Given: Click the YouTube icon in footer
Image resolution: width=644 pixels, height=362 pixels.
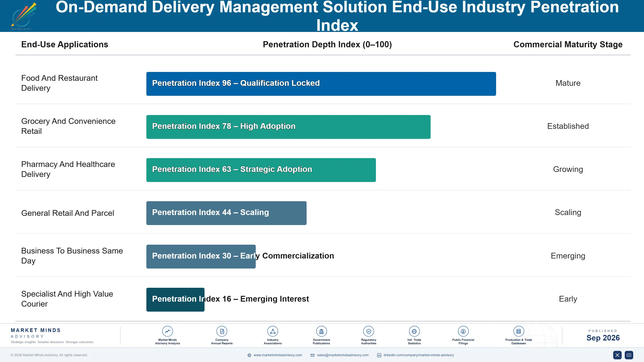Looking at the screenshot, I should pyautogui.click(x=629, y=355).
